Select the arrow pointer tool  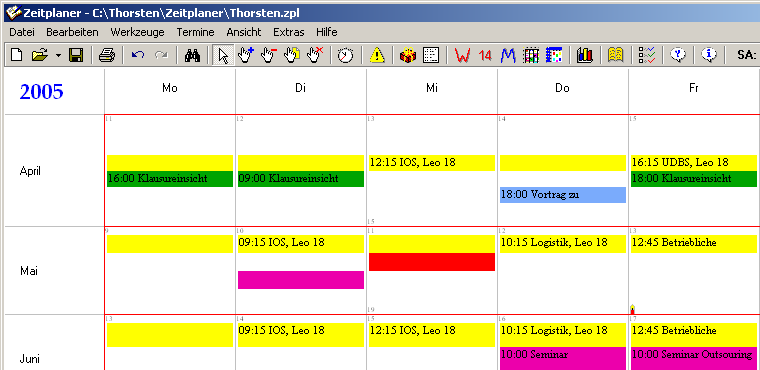(x=223, y=55)
